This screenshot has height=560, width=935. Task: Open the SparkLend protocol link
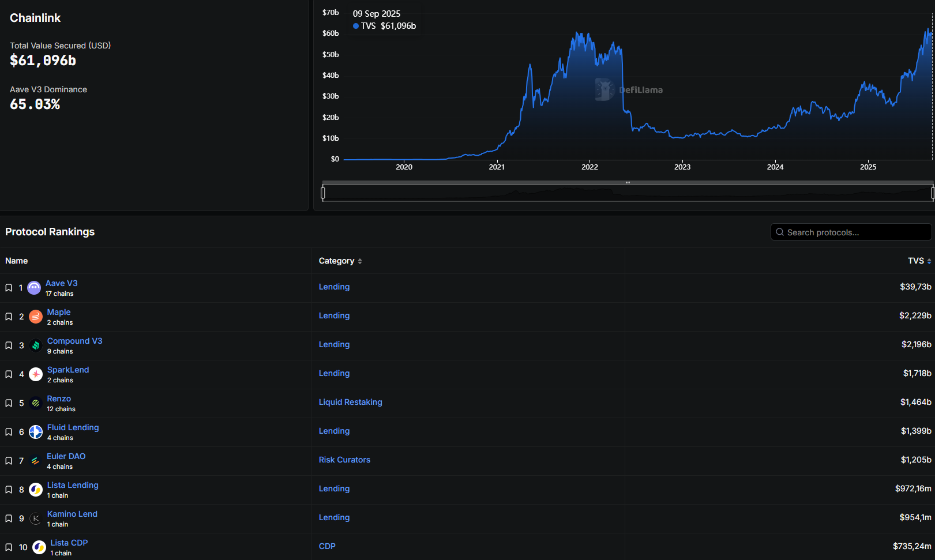(68, 370)
